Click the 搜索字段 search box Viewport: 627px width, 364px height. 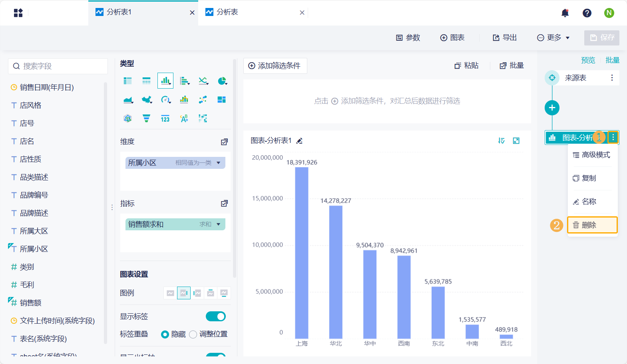[58, 66]
